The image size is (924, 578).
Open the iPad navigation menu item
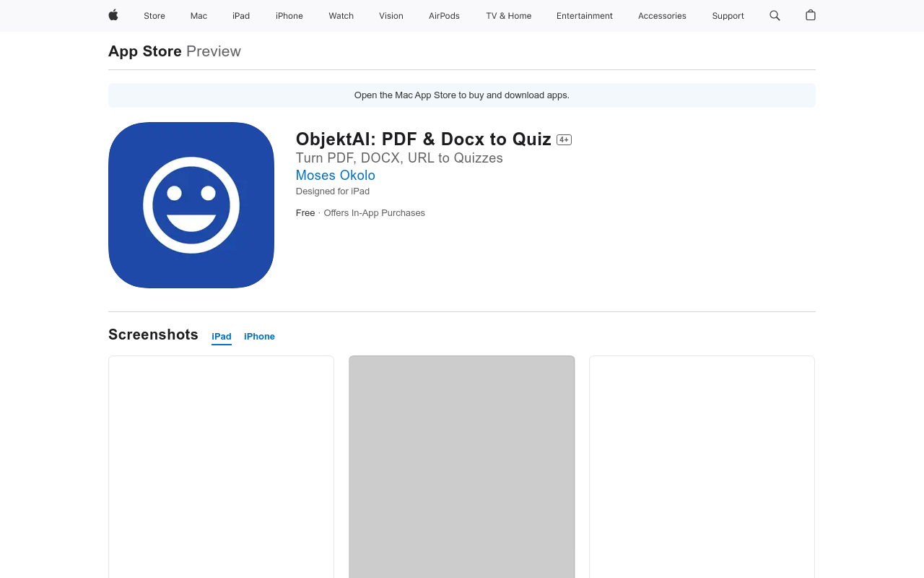[x=241, y=16]
